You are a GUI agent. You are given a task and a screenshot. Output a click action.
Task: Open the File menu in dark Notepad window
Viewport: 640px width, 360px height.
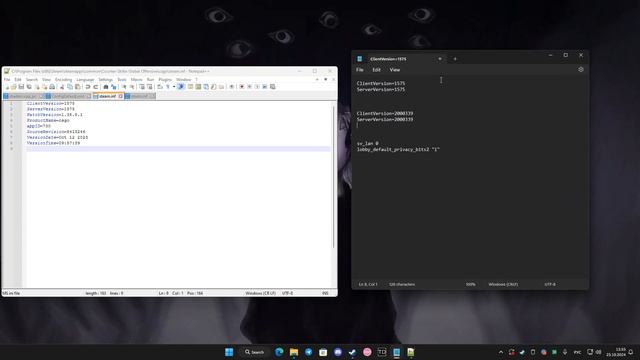pyautogui.click(x=360, y=70)
